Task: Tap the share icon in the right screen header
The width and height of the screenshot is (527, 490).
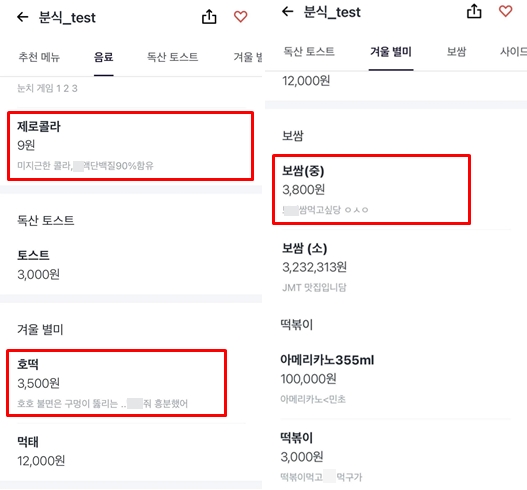Action: pyautogui.click(x=474, y=11)
